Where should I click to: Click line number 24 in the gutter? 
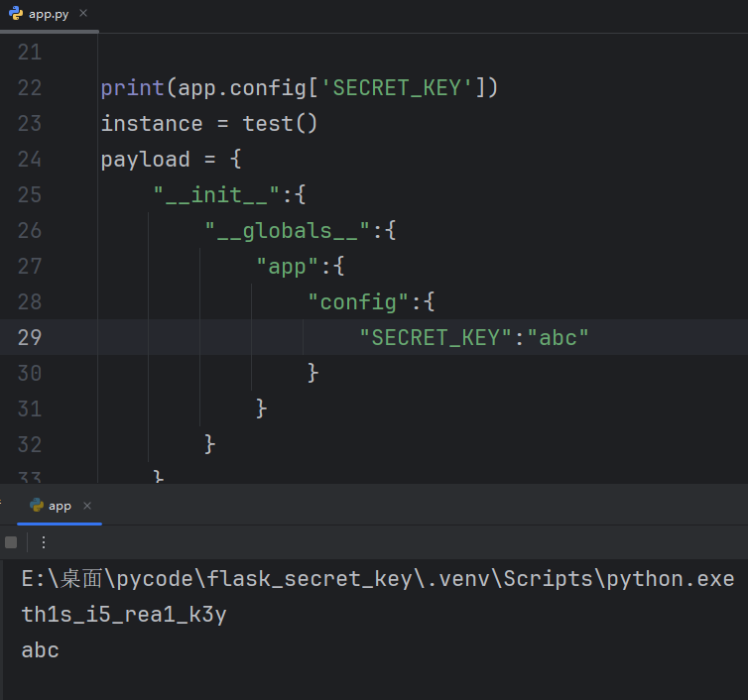[30, 160]
